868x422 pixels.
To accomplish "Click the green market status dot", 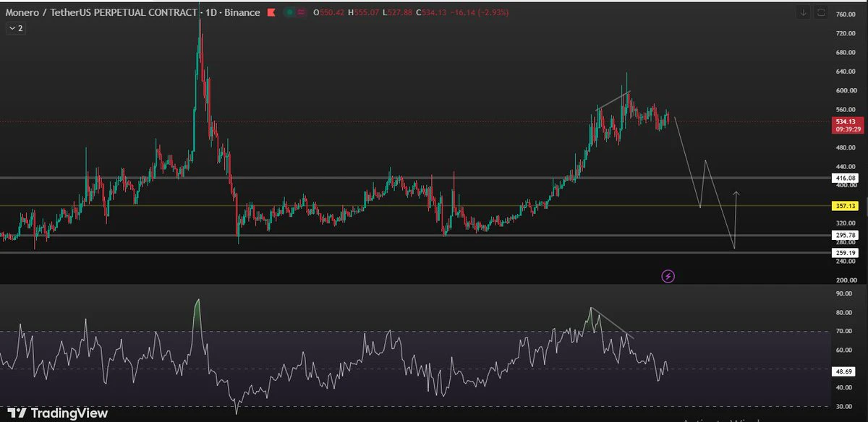I will [289, 13].
